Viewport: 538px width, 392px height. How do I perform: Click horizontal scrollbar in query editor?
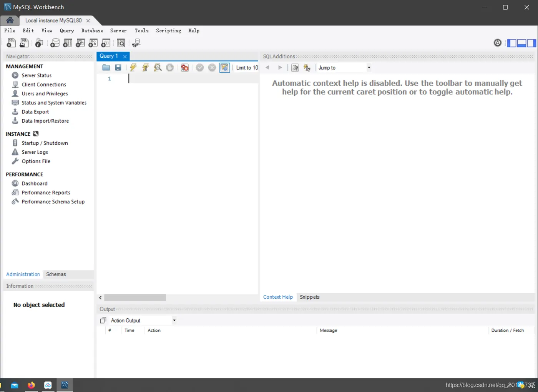(135, 297)
